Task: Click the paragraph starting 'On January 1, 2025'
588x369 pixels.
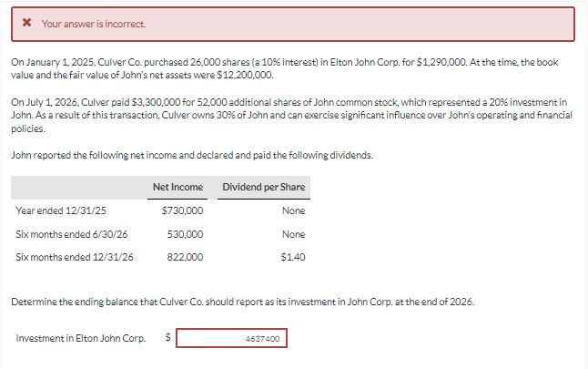Action: tap(285, 68)
